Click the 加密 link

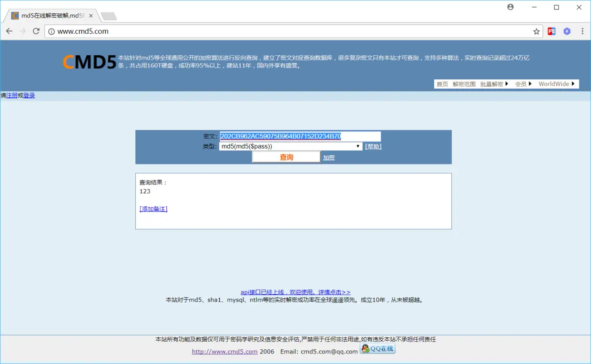click(x=329, y=158)
